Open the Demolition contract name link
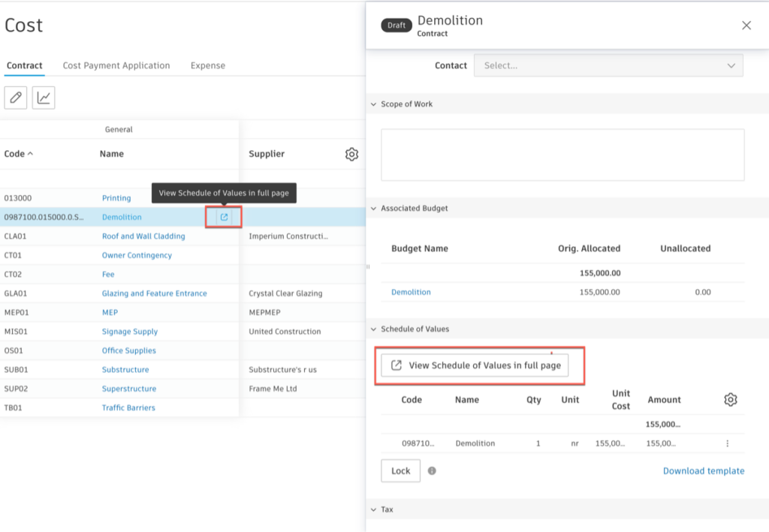Viewport: 769px width, 532px height. pyautogui.click(x=122, y=217)
